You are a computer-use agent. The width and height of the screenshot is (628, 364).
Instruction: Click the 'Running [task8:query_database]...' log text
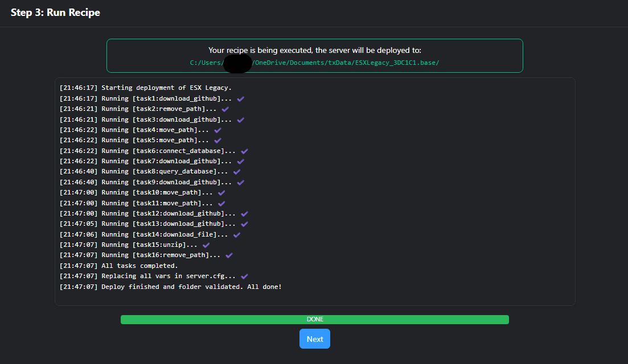(x=165, y=171)
